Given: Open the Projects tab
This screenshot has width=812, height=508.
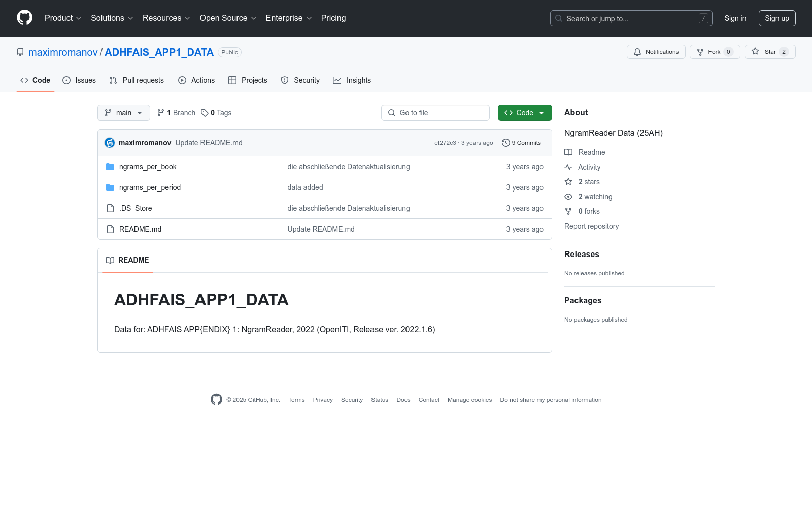Looking at the screenshot, I should (x=248, y=80).
